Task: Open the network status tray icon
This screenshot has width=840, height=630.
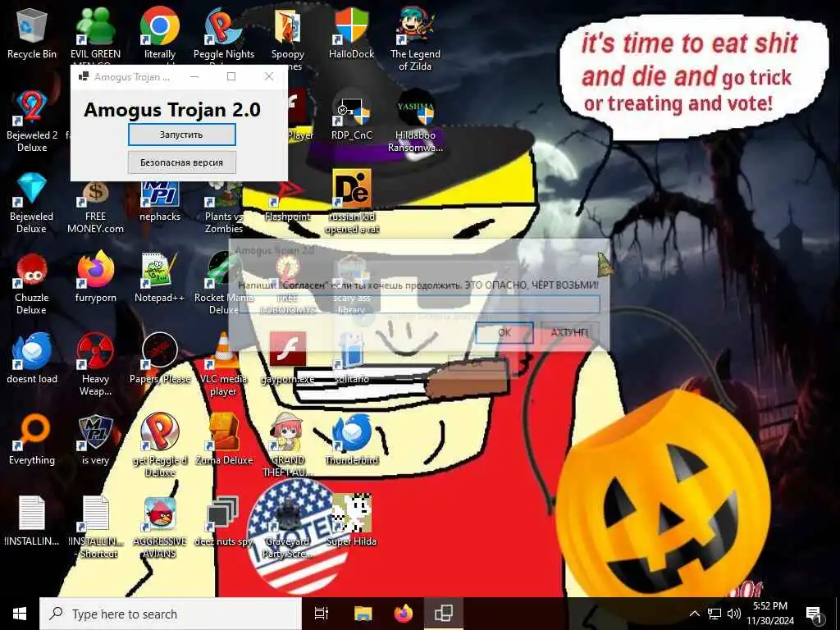Action: (x=714, y=614)
